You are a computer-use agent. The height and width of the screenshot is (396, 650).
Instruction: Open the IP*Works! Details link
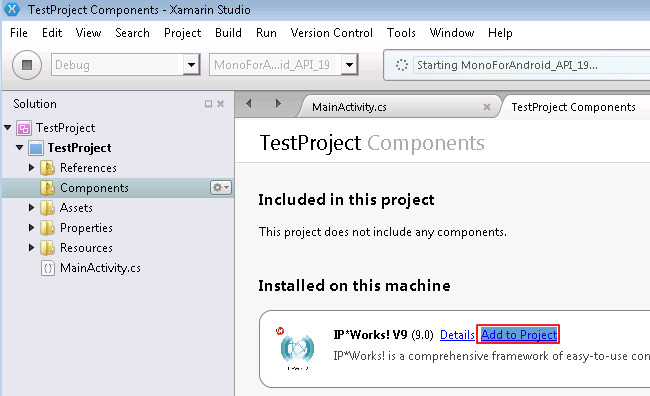(x=457, y=335)
